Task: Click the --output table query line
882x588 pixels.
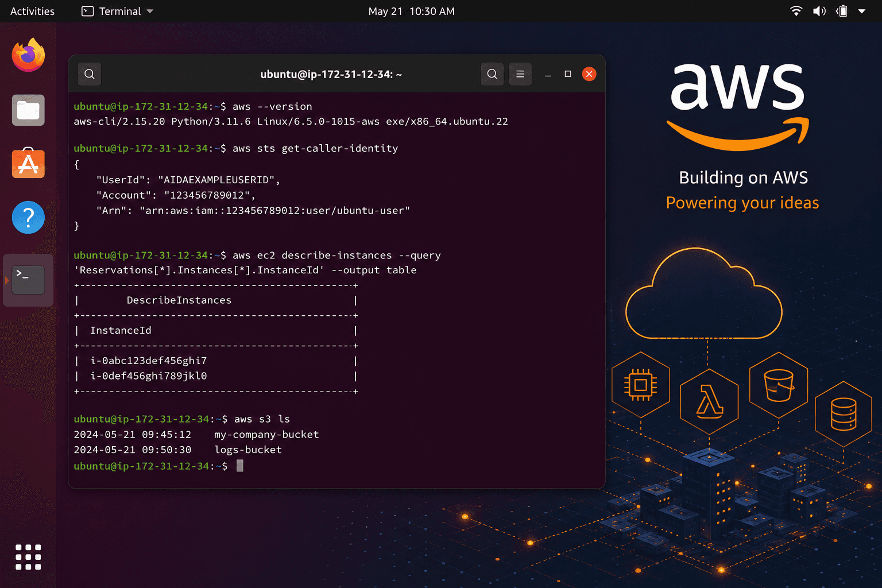Action: pyautogui.click(x=245, y=270)
